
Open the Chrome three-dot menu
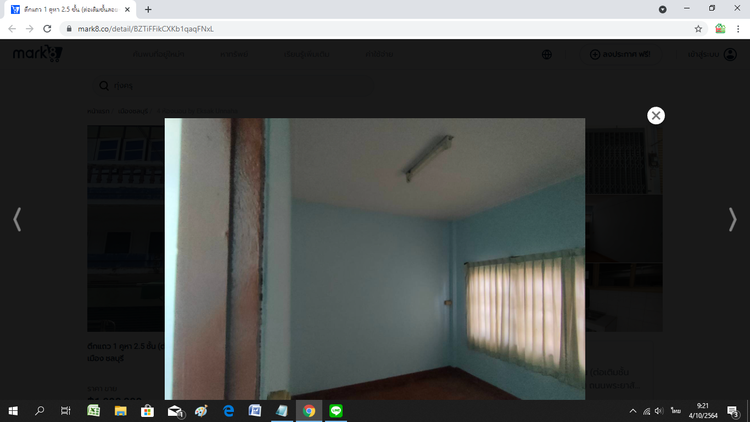(738, 29)
